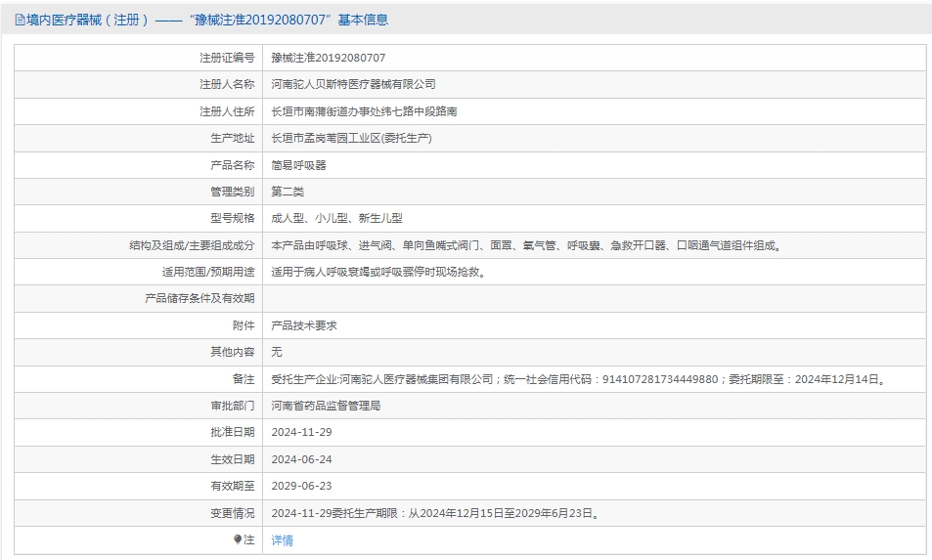Click the 管理类别 label
932x560 pixels.
point(232,192)
